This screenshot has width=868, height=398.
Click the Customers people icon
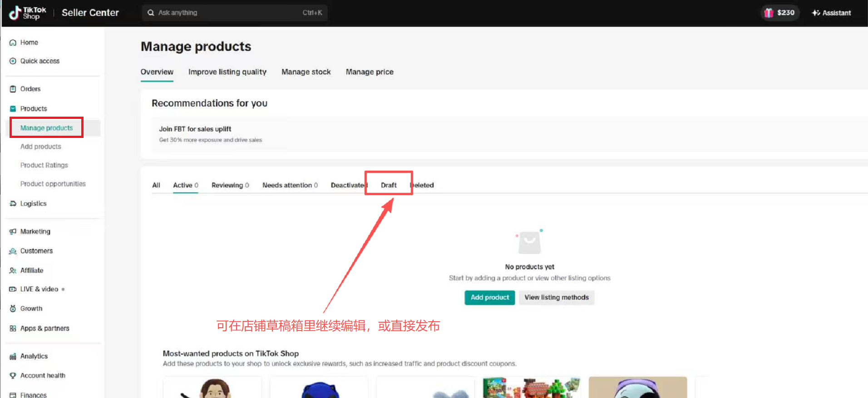13,251
